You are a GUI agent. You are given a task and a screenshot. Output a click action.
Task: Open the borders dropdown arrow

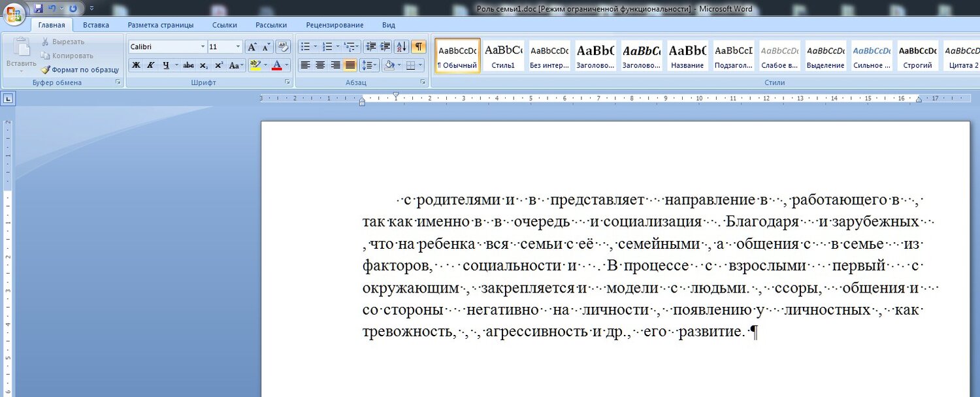coord(420,65)
